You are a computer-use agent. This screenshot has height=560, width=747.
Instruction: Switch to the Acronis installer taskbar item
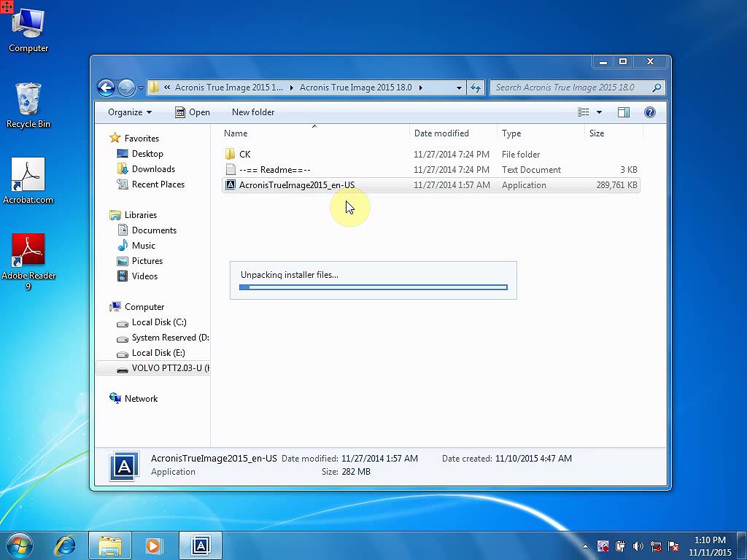pos(201,545)
